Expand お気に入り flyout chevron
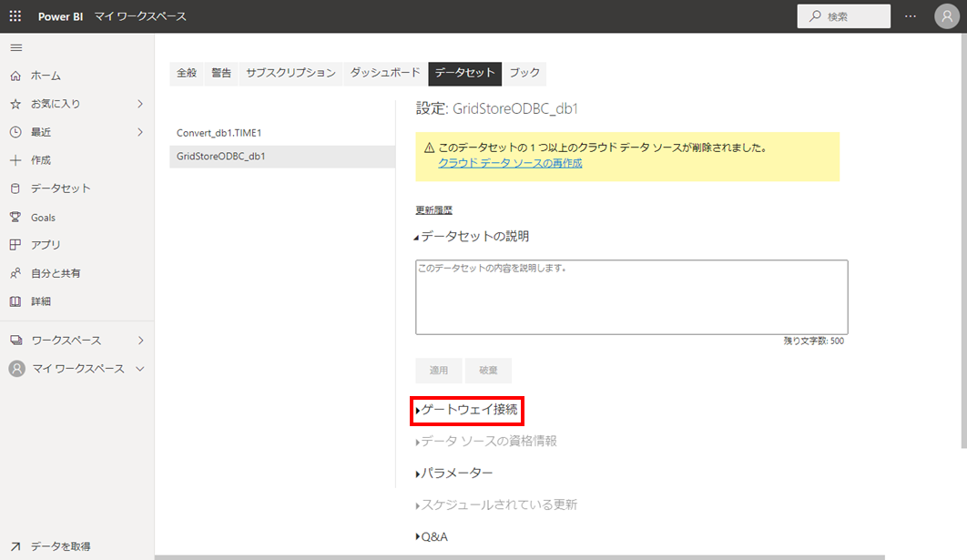This screenshot has width=967, height=560. (140, 104)
